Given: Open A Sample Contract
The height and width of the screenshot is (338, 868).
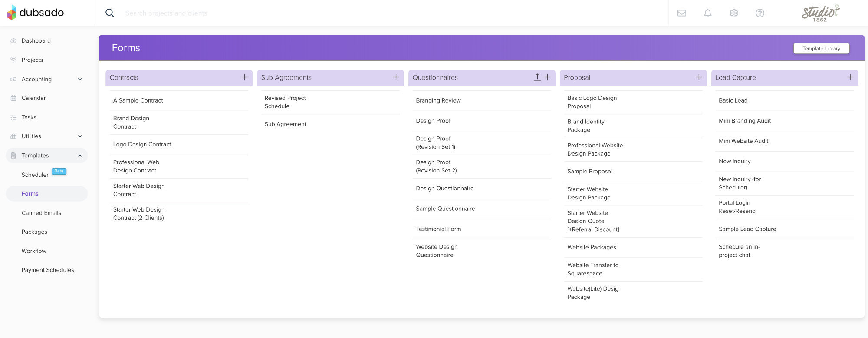Looking at the screenshot, I should click(138, 100).
